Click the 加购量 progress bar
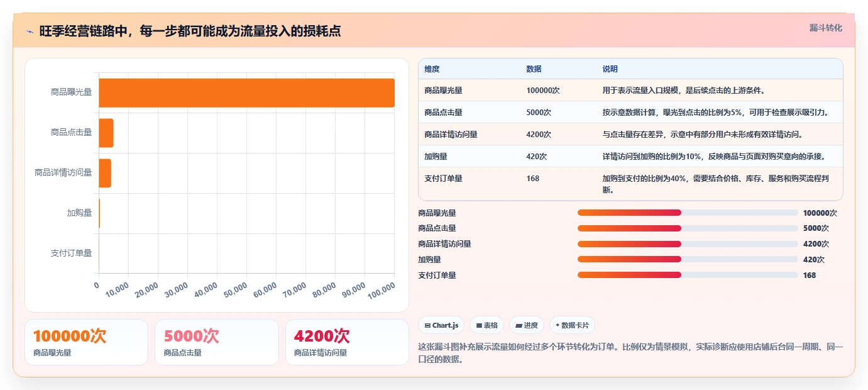 (688, 259)
